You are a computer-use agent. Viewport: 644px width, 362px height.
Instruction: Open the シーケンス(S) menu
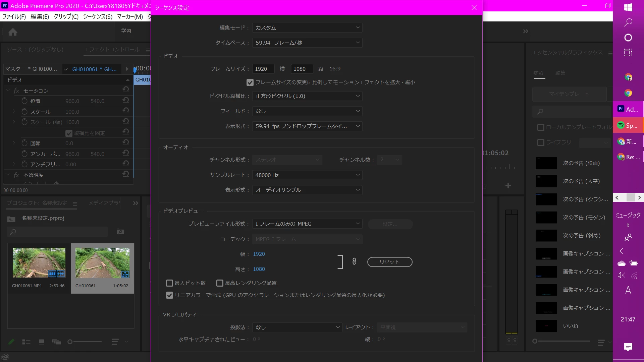pyautogui.click(x=98, y=16)
